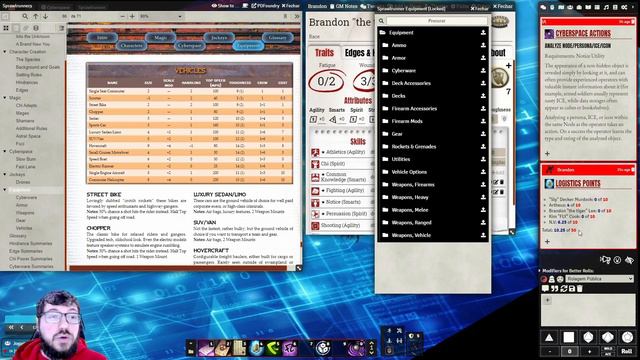This screenshot has width=640, height=360.
Task: Select the d6 square die
Action: pos(569,337)
